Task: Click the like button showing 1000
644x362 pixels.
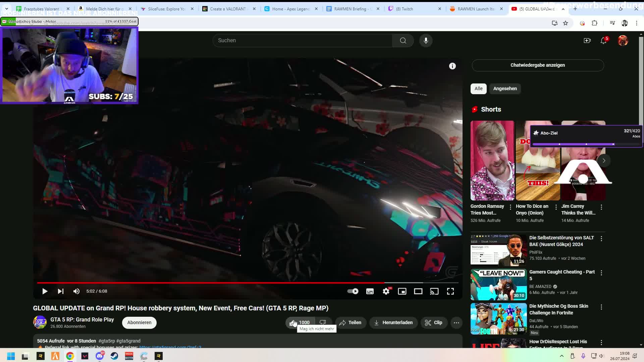Action: (x=300, y=322)
